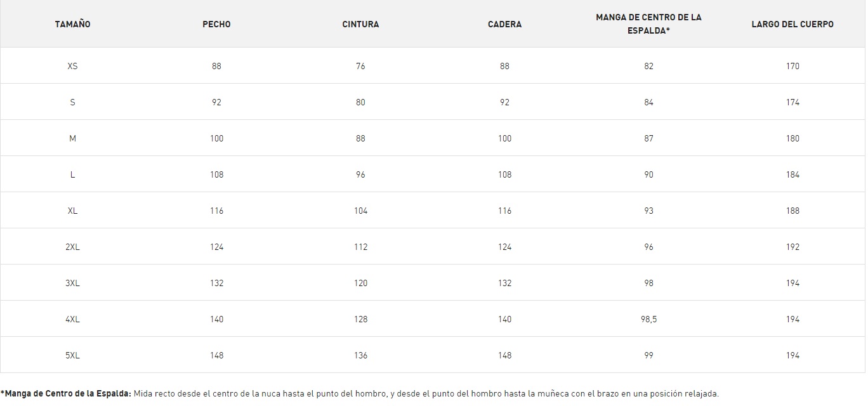Screen dimensions: 868x406
Task: Click the XL size row label
Action: coord(72,211)
